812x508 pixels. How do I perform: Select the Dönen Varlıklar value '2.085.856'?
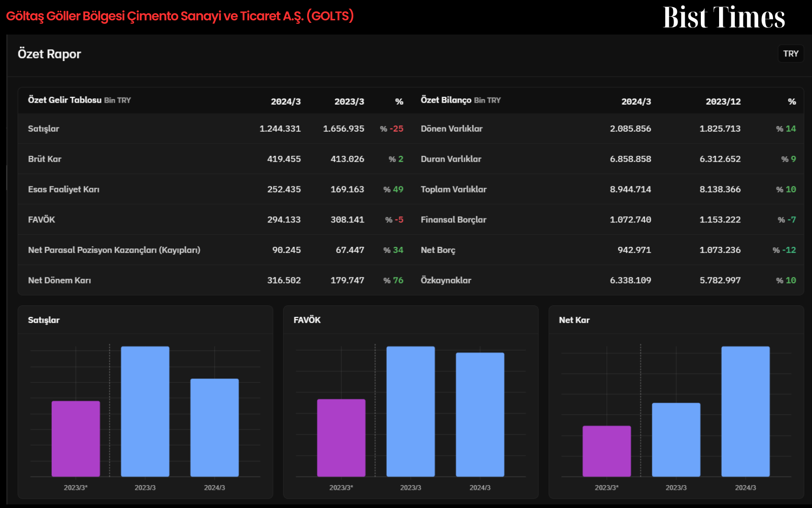pyautogui.click(x=630, y=129)
